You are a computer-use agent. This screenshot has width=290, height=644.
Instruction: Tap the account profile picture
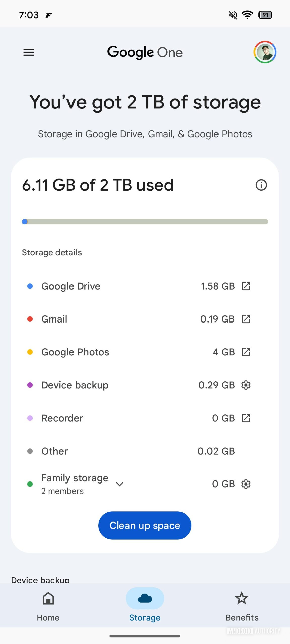pyautogui.click(x=265, y=52)
